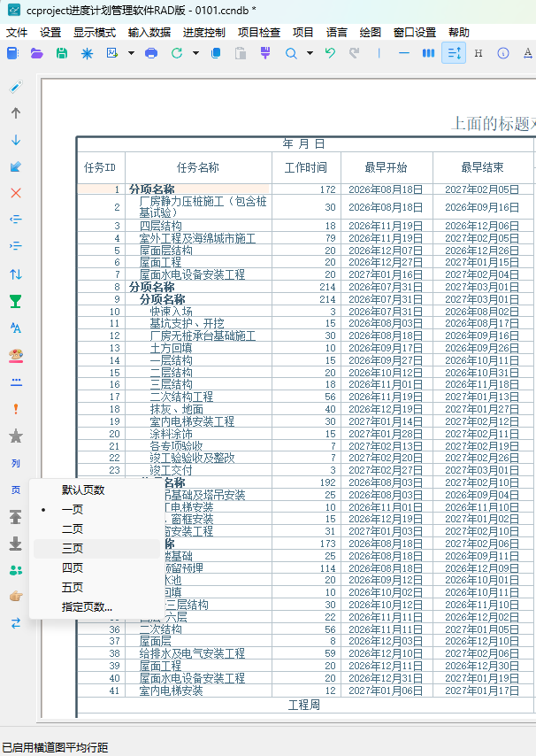Click the 土方回填 task name
The height and width of the screenshot is (756, 536).
click(x=171, y=348)
